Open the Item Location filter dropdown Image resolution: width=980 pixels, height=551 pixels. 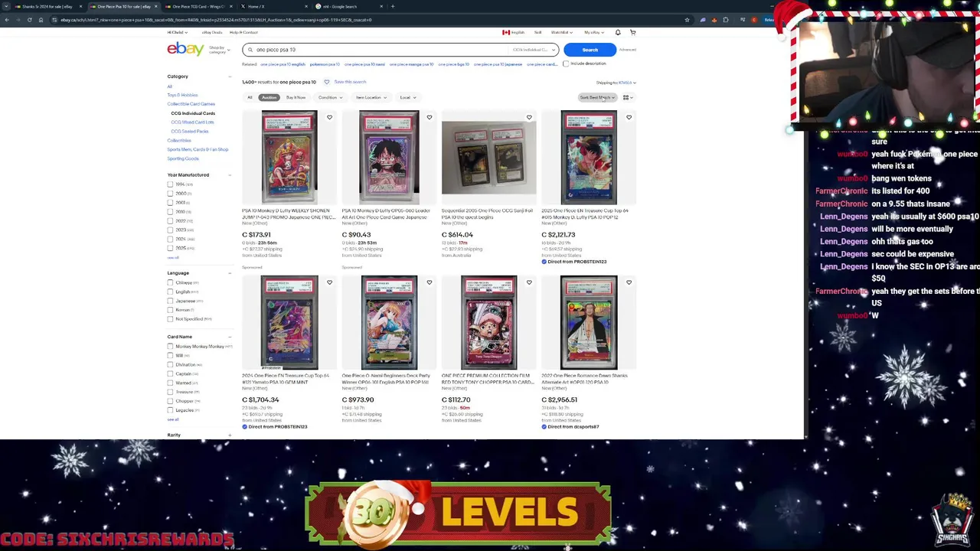click(x=371, y=97)
